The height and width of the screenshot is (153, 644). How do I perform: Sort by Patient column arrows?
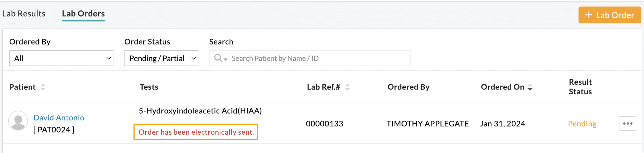coord(43,87)
